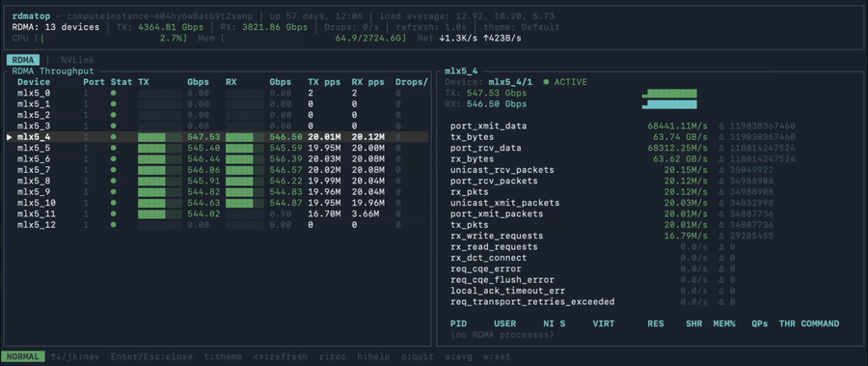Click the Device column header
This screenshot has height=366, width=868.
click(x=34, y=82)
